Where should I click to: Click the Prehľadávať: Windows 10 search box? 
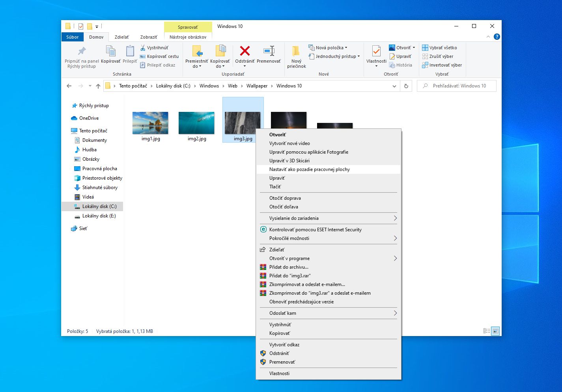457,86
